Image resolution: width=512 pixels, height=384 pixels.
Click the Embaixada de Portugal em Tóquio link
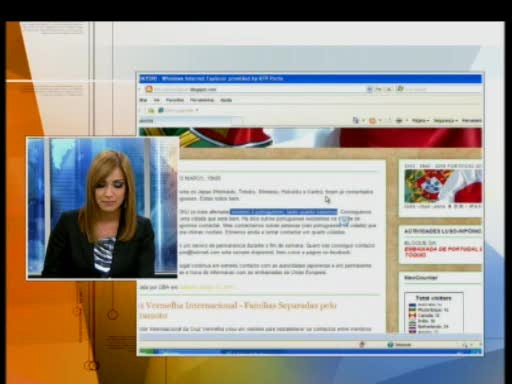(x=443, y=252)
